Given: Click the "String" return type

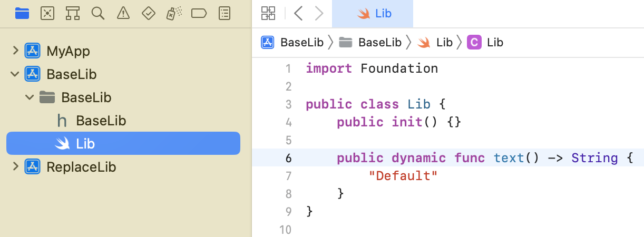Looking at the screenshot, I should point(595,158).
